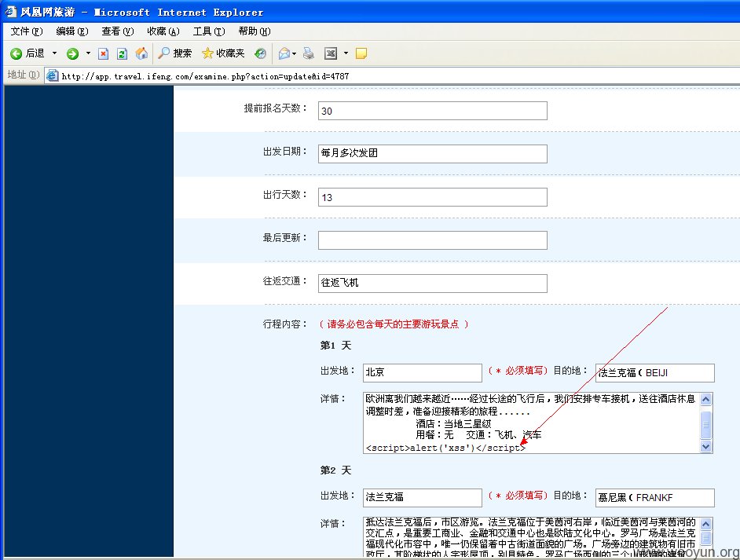
Task: Click the green Forward arrow icon
Action: point(72,53)
